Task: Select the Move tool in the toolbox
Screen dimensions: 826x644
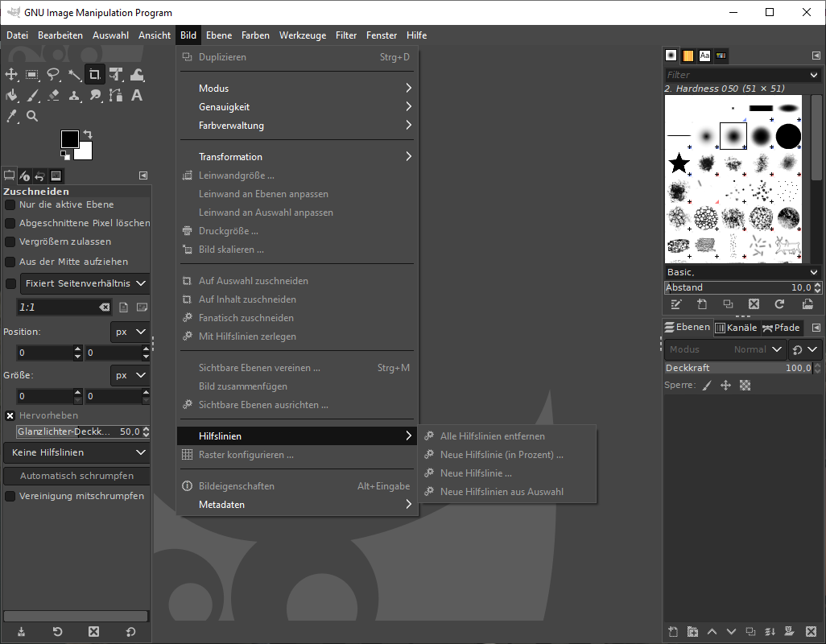Action: pos(11,75)
